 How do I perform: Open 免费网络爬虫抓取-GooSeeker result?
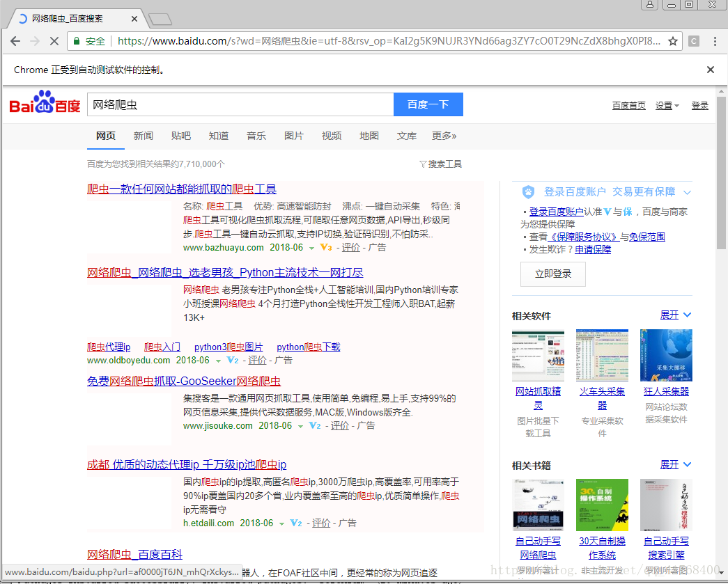(x=184, y=381)
